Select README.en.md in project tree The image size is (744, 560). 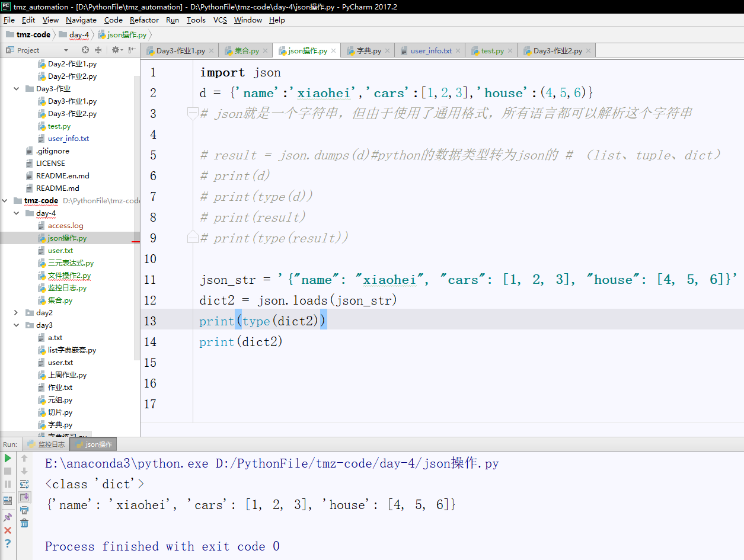pos(63,176)
